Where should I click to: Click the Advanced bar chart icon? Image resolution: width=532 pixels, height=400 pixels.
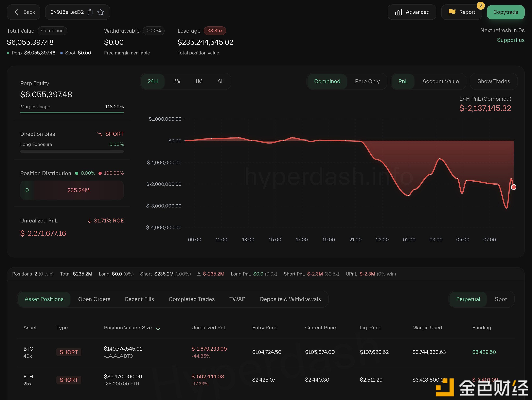(398, 12)
